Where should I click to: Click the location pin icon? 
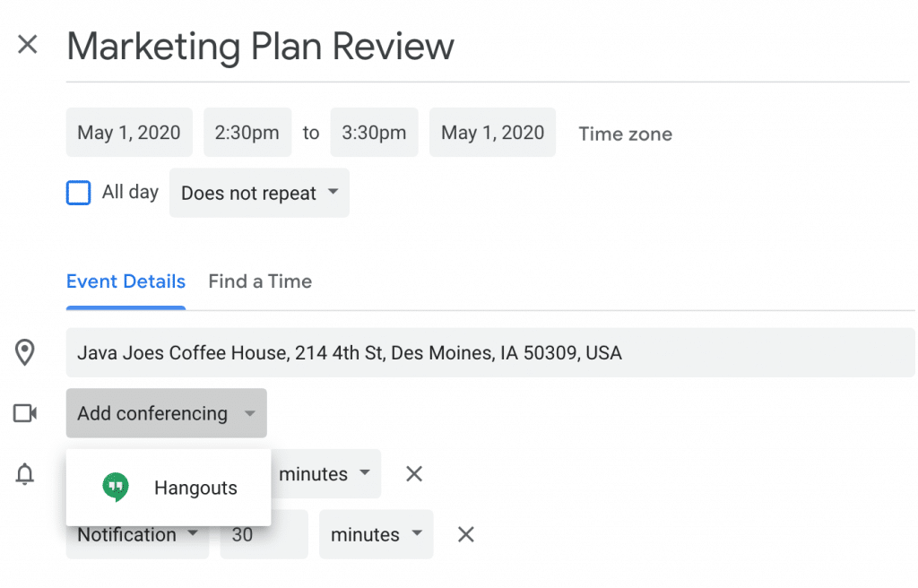tap(25, 352)
